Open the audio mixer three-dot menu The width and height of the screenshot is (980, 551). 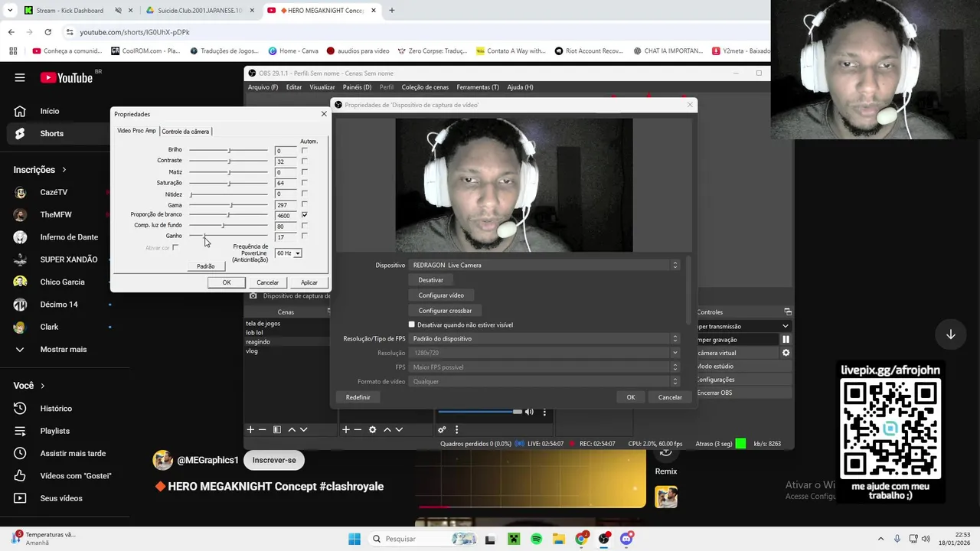[456, 430]
